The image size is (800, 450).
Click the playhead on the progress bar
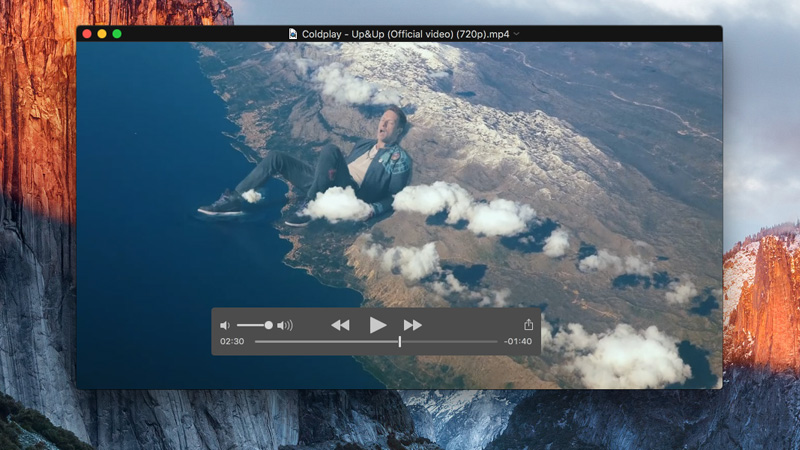coord(399,341)
